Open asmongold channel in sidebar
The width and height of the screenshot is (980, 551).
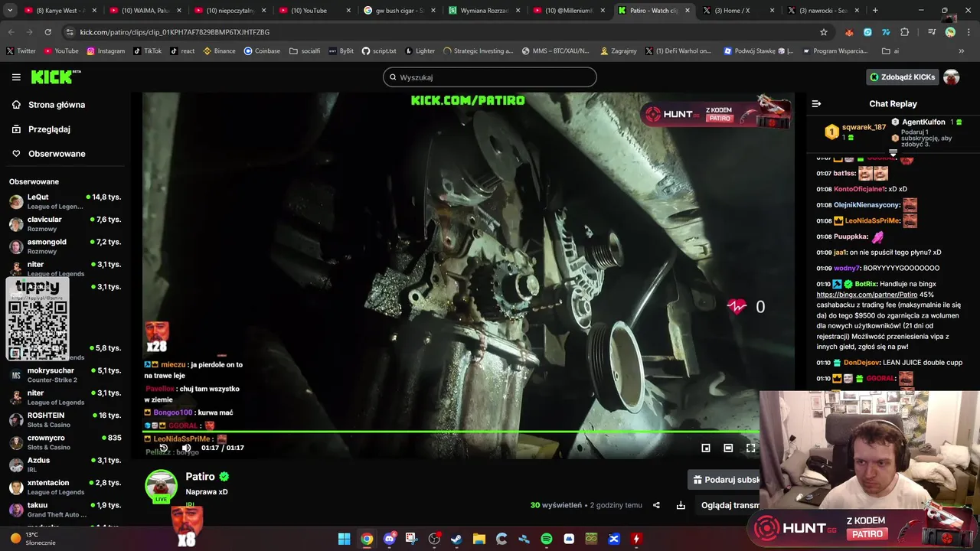pos(64,246)
